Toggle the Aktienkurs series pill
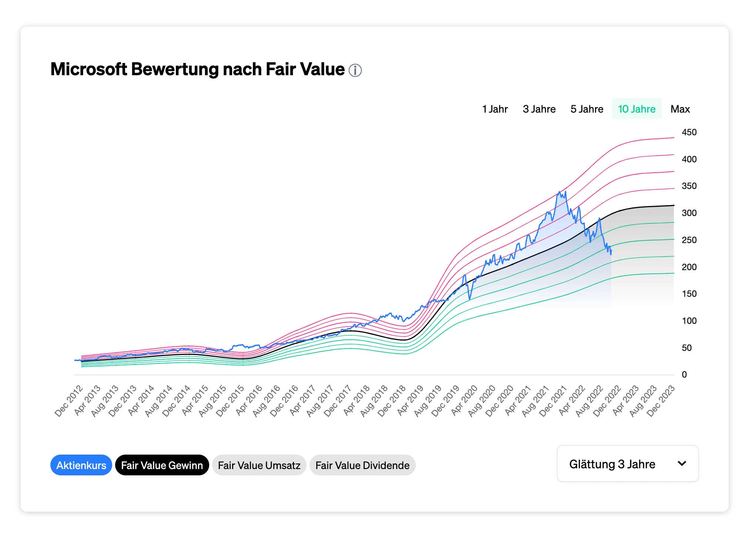 [81, 465]
